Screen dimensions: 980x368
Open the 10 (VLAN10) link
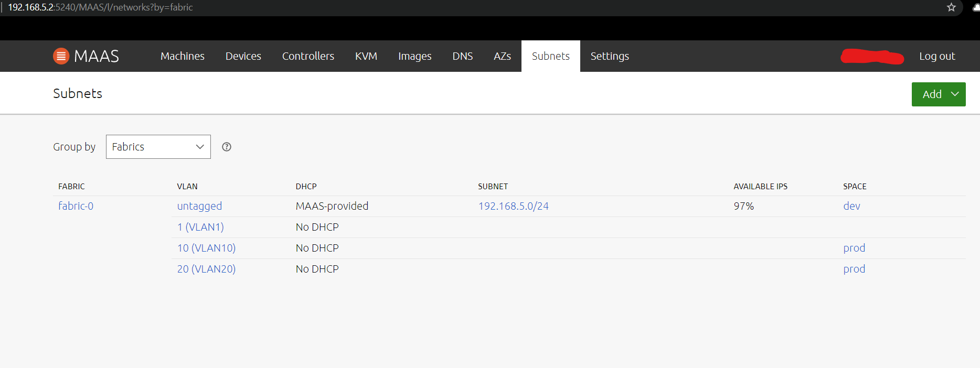[206, 248]
